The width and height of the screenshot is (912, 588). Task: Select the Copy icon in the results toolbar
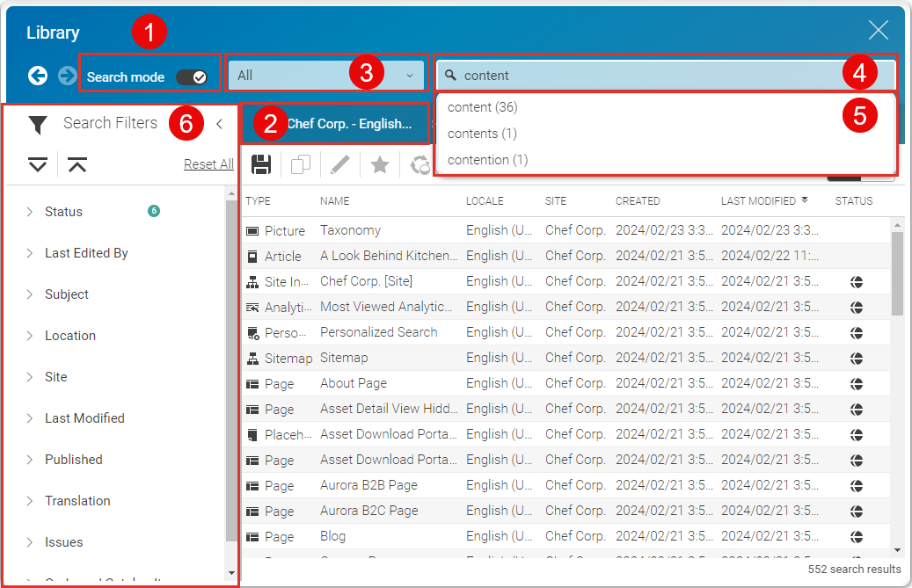[301, 164]
